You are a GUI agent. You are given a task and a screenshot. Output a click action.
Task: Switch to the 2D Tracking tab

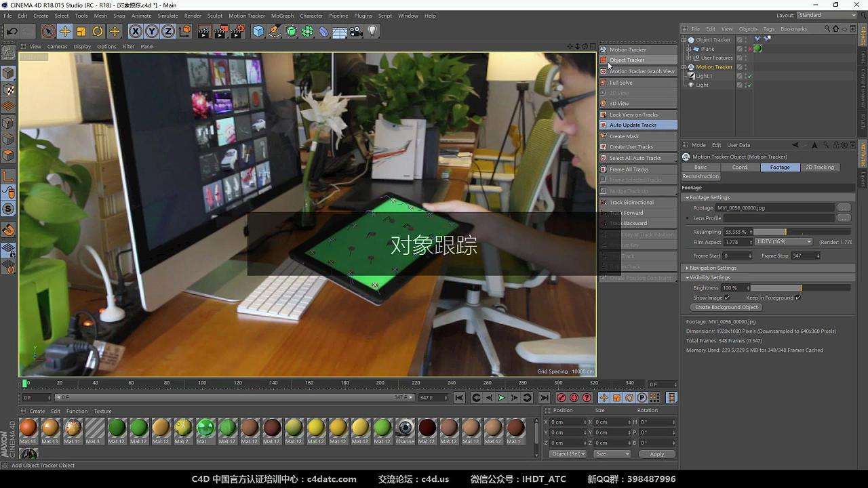820,167
